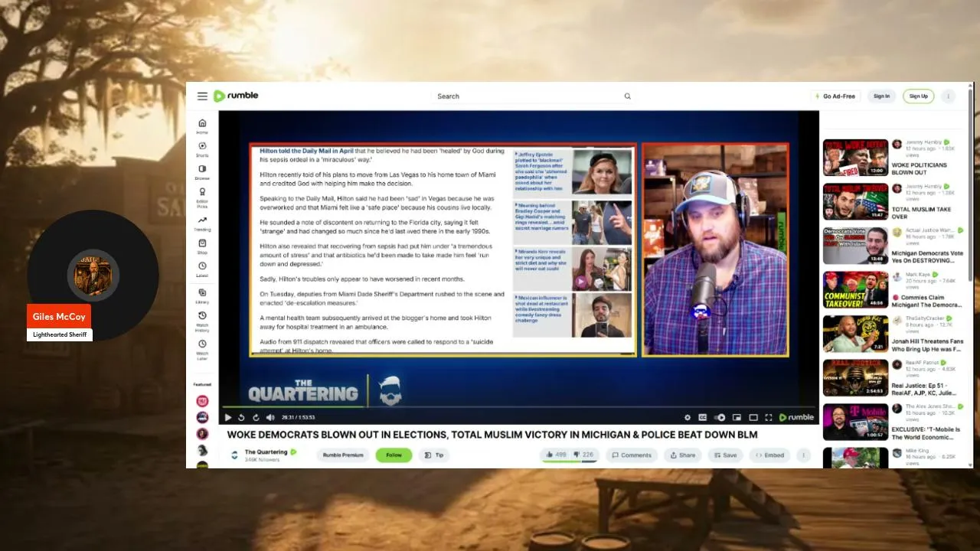The image size is (980, 551).
Task: Rewind the video with the back-skip icon
Action: pos(242,417)
